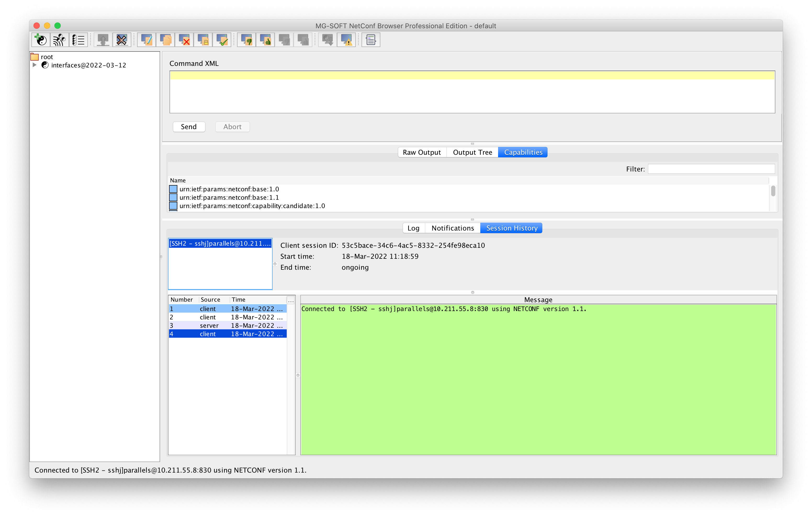Open the module list toolbar icon

[78, 40]
